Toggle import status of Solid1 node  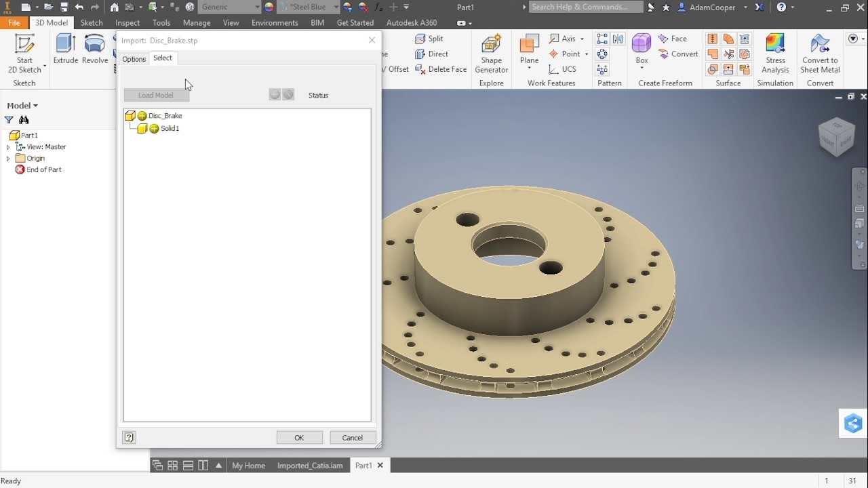(x=155, y=129)
